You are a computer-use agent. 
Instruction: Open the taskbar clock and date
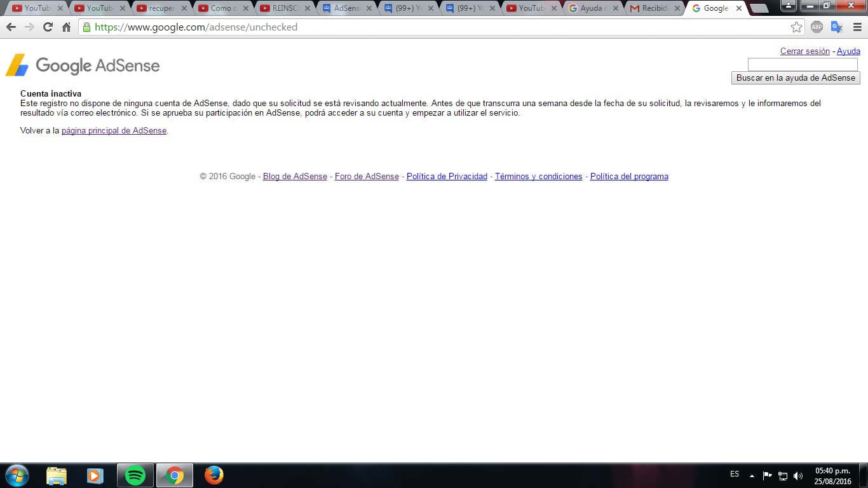(832, 476)
